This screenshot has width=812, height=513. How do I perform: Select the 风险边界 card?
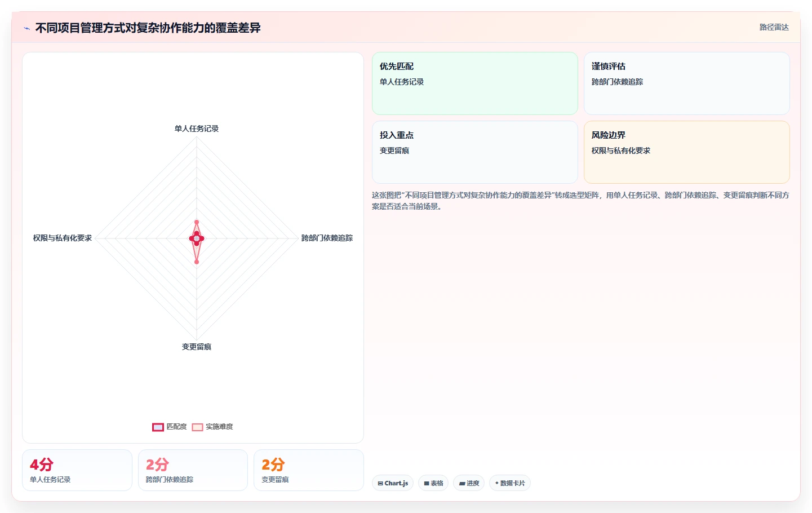click(x=687, y=152)
